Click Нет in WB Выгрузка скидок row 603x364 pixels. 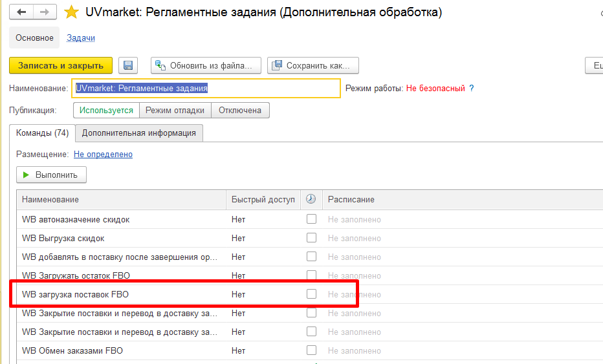click(x=239, y=239)
